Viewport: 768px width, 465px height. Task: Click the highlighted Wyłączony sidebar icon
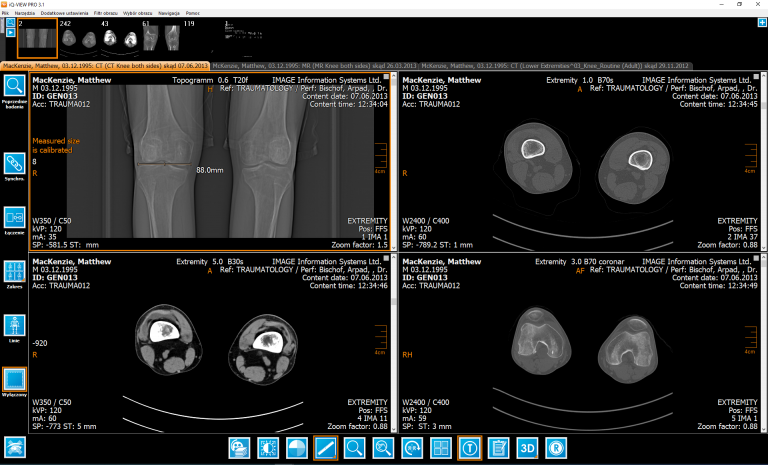tap(15, 379)
